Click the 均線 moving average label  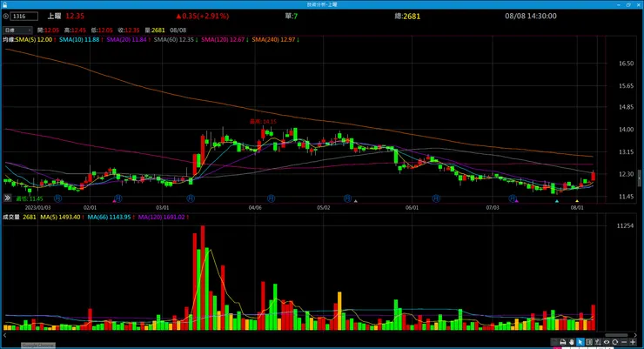pos(9,40)
